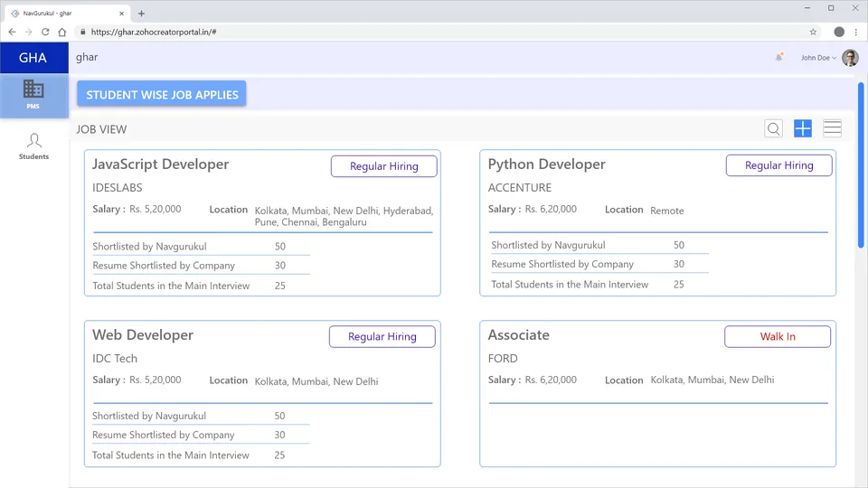This screenshot has height=488, width=868.
Task: Click Shortlisted by Navgurukul in JavaScript Developer card
Action: coord(149,246)
